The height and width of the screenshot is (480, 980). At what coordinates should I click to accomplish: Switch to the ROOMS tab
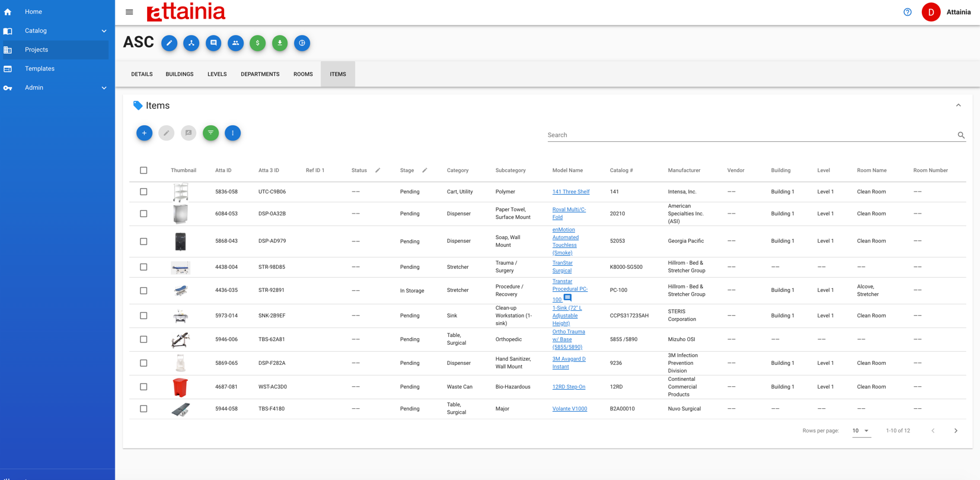(x=303, y=74)
